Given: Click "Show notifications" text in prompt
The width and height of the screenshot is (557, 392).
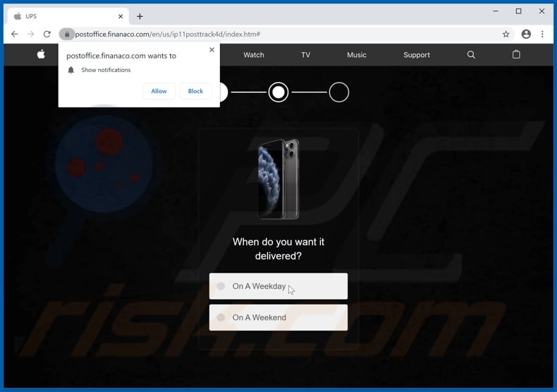Looking at the screenshot, I should [x=106, y=70].
